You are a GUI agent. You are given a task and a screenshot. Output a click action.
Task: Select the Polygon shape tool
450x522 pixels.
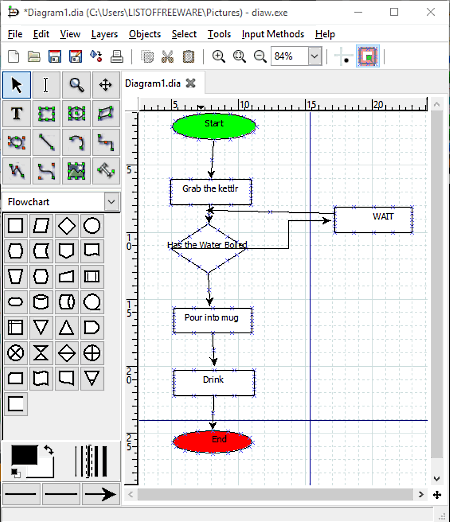coord(106,114)
